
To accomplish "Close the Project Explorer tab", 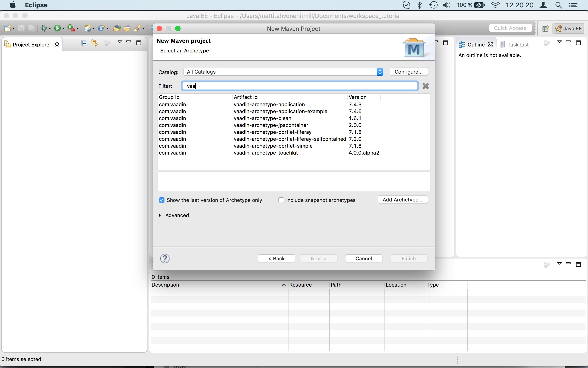I will pos(57,44).
